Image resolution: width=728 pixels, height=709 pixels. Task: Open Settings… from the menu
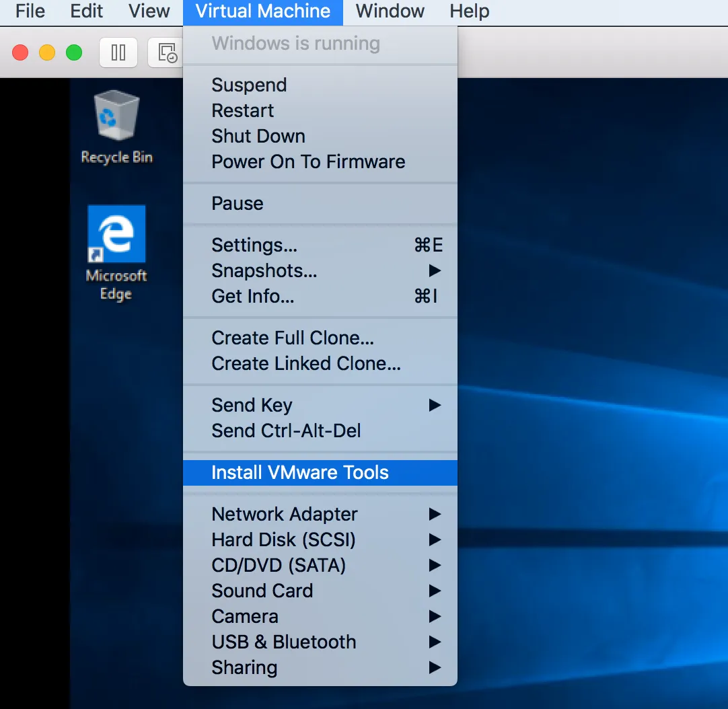[x=320, y=245]
